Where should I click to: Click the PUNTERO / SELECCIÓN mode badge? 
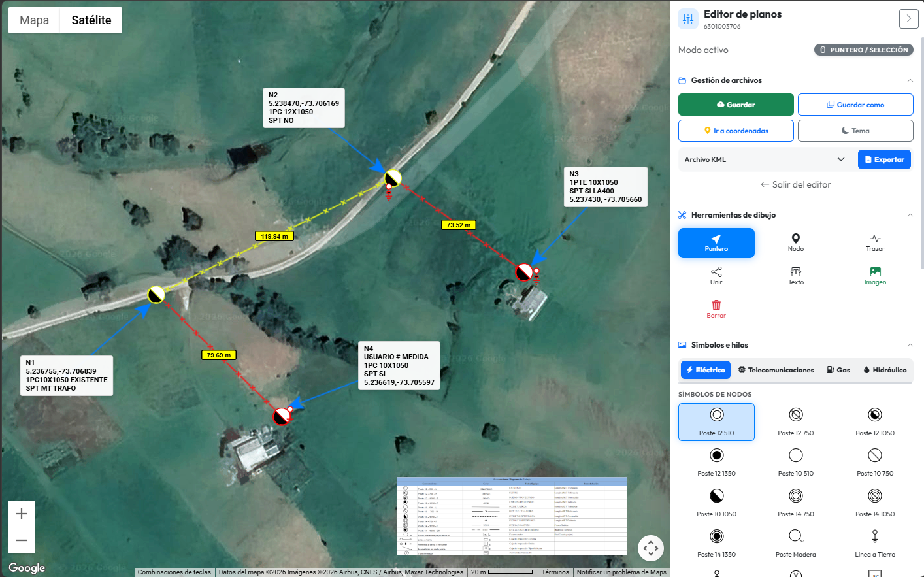(x=864, y=50)
